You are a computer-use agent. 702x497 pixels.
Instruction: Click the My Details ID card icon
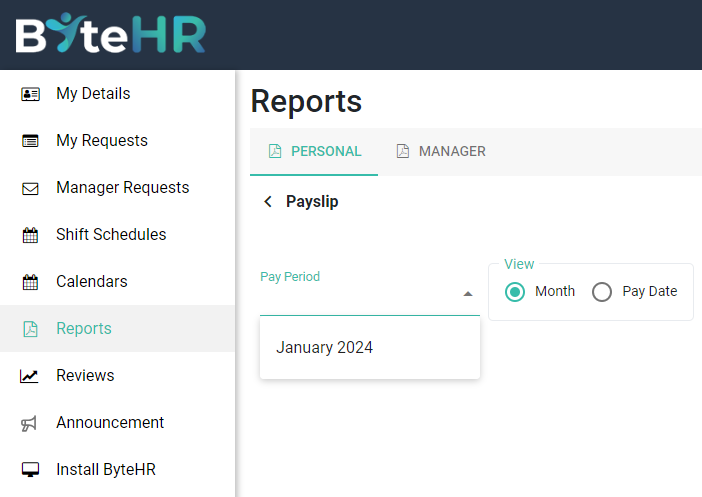(x=30, y=94)
